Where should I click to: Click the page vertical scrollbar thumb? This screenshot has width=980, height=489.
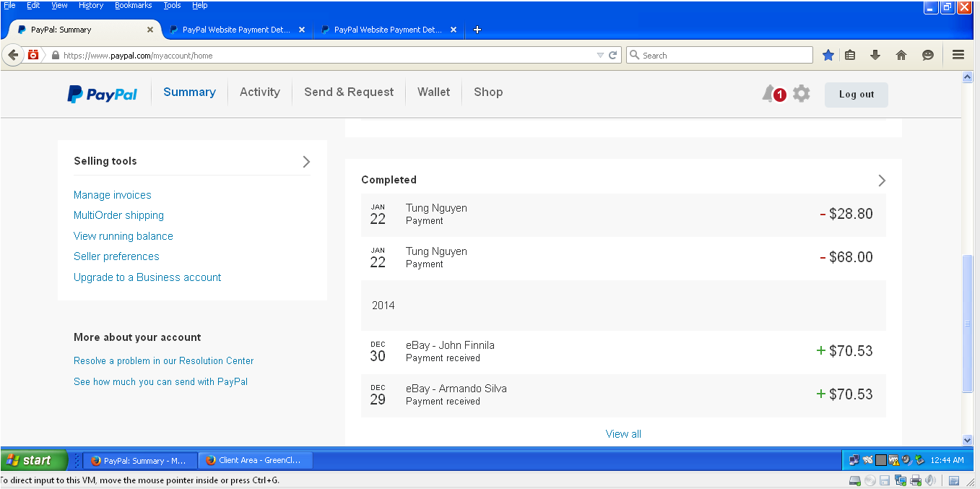click(968, 324)
